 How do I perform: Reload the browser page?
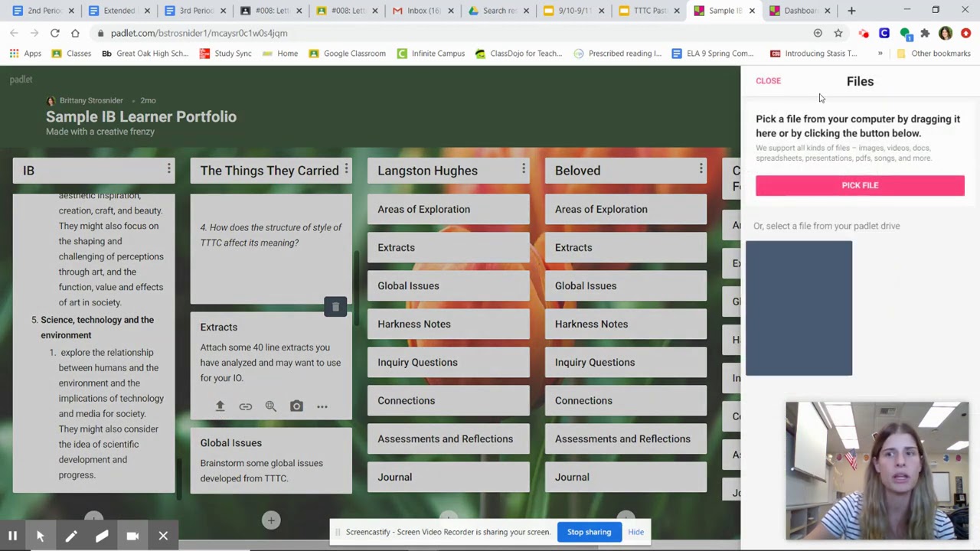point(54,33)
